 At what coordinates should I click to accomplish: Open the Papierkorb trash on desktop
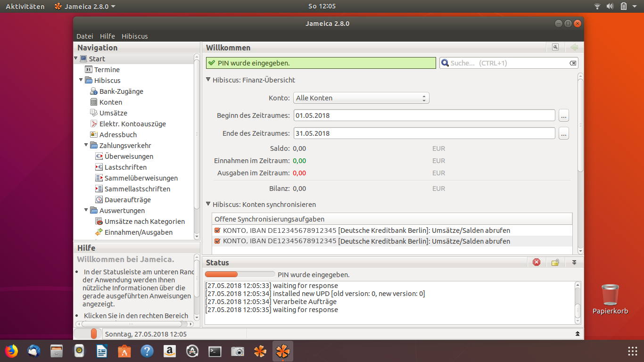[611, 299]
